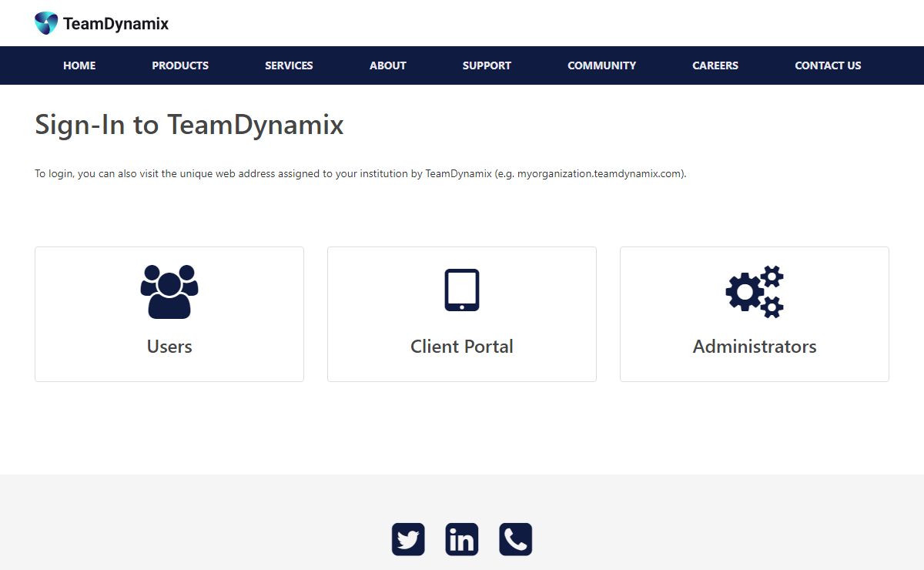This screenshot has height=570, width=924.
Task: Select the Client Portal tablet icon
Action: tap(462, 290)
